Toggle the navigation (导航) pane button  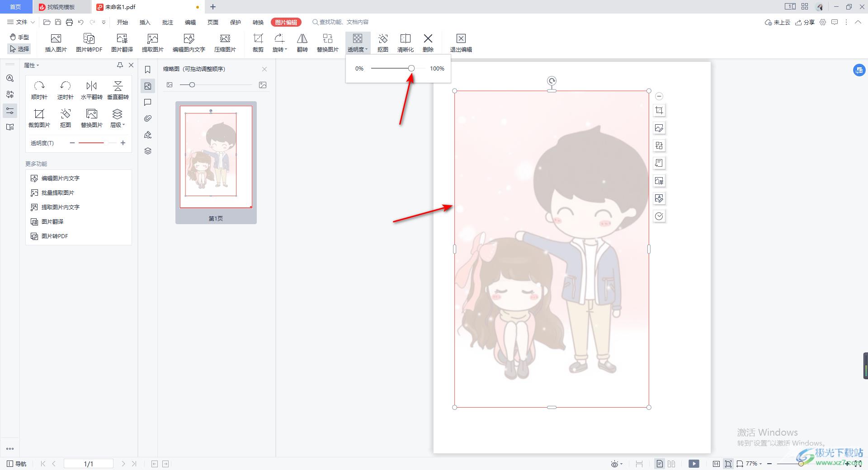click(x=17, y=464)
